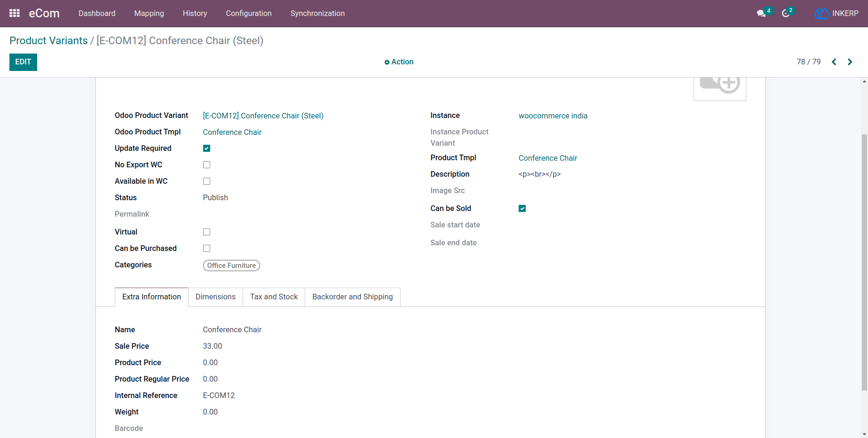Image resolution: width=868 pixels, height=438 pixels.
Task: Go to the previous record arrow
Action: click(834, 62)
